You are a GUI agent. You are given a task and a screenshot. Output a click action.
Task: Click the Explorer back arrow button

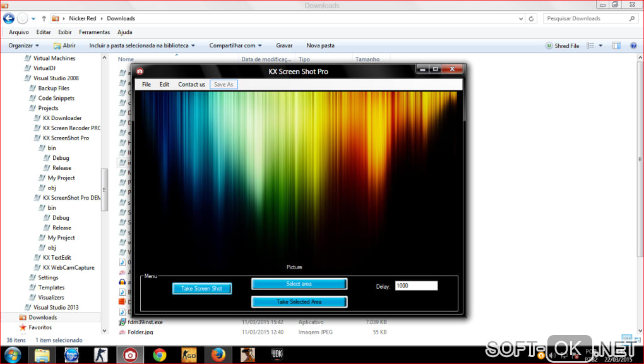[9, 18]
